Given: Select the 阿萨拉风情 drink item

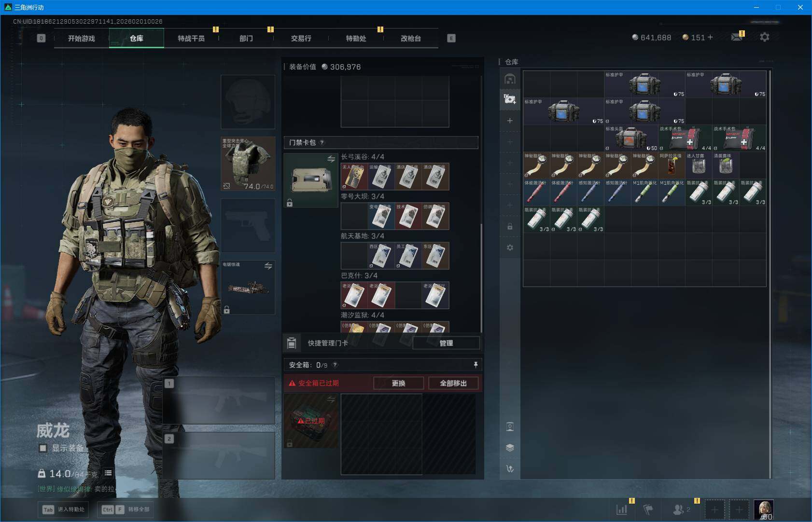Looking at the screenshot, I should pyautogui.click(x=672, y=165).
